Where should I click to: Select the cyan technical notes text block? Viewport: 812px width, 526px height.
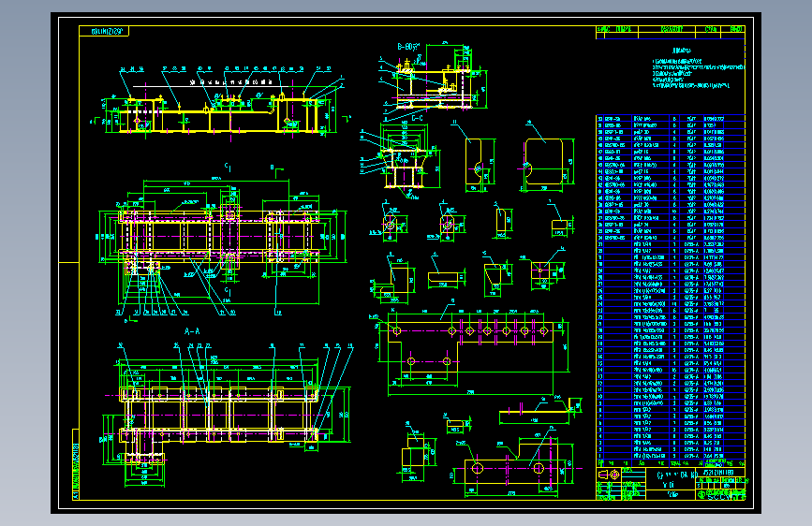pyautogui.click(x=697, y=69)
